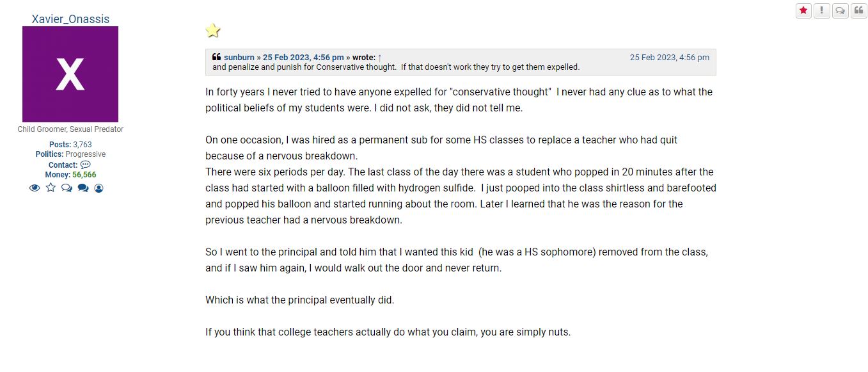The width and height of the screenshot is (868, 372).
Task: Open the purple X avatar image
Action: coord(70,74)
